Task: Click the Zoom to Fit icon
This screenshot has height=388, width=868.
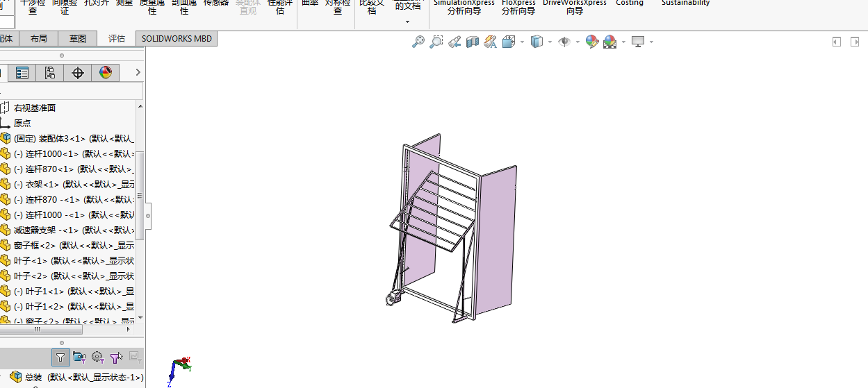Action: (418, 42)
